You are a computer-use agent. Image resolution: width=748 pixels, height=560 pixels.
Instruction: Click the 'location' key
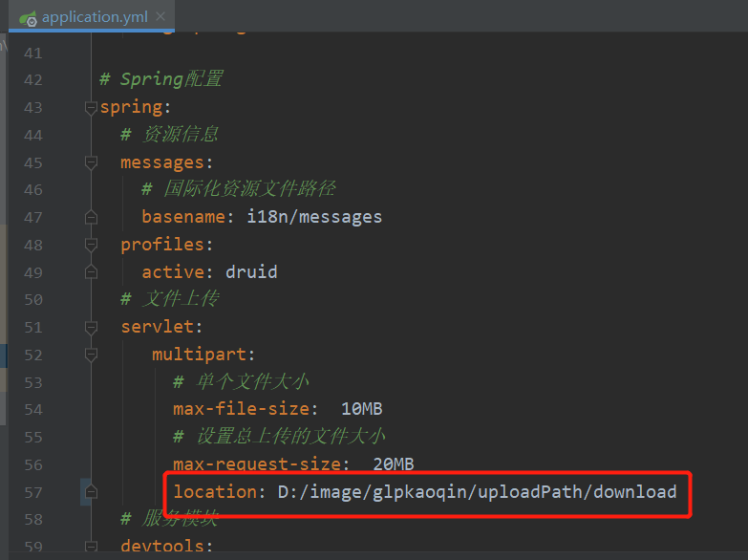point(215,491)
